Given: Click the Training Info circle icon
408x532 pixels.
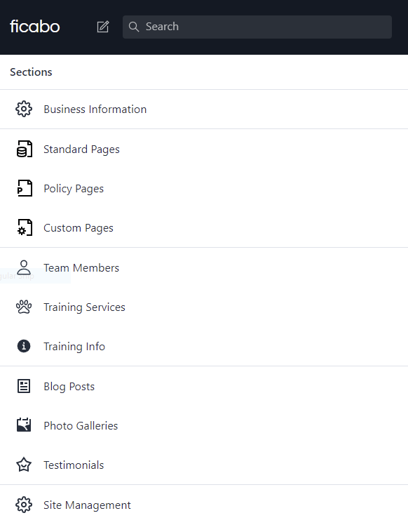Looking at the screenshot, I should tap(24, 346).
